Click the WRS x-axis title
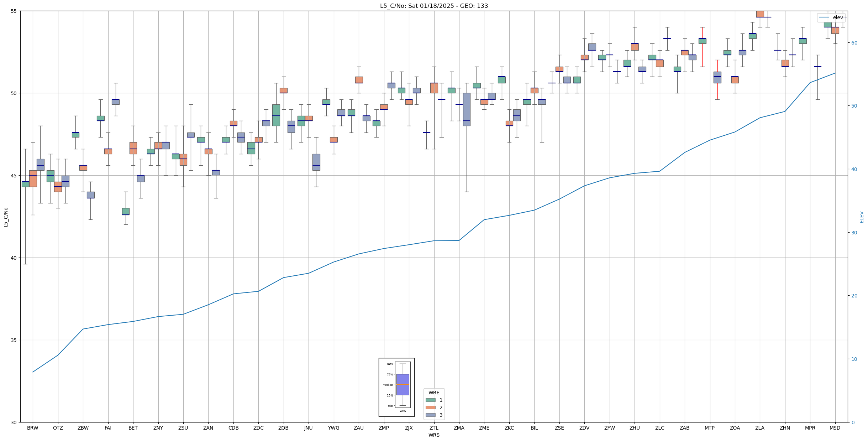 [434, 435]
